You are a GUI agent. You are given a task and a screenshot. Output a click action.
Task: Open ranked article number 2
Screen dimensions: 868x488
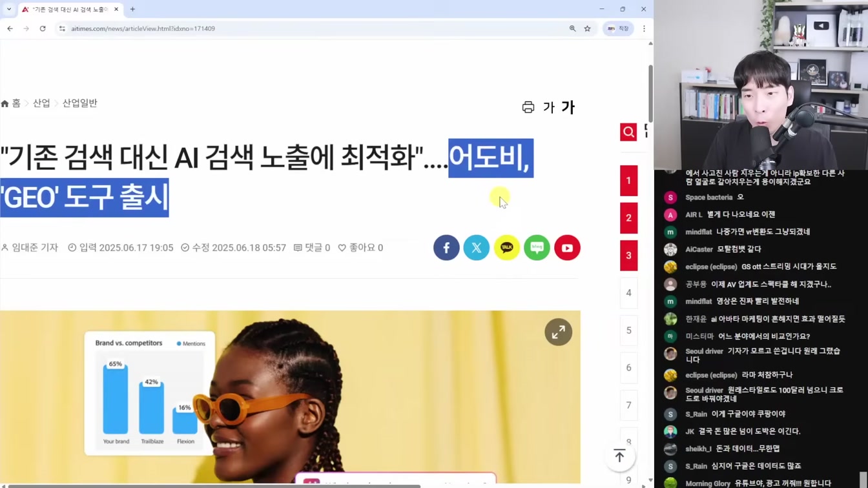(628, 218)
